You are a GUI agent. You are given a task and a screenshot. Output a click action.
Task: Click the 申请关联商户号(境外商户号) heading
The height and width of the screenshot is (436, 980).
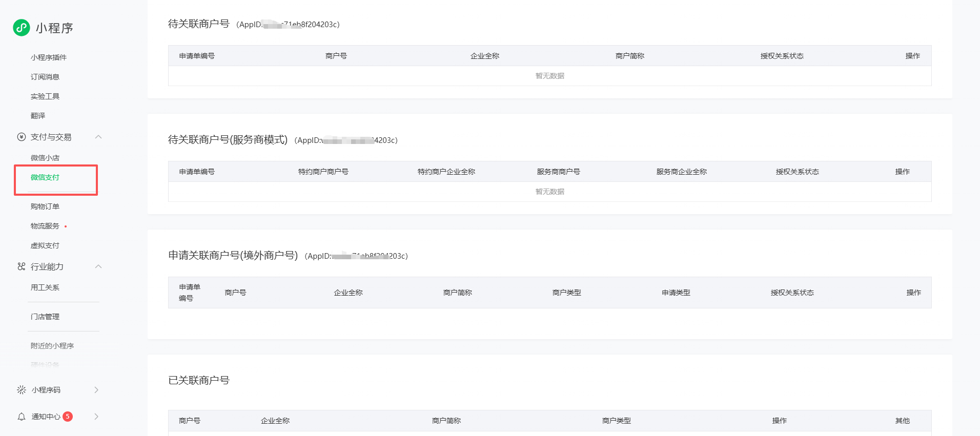point(233,255)
